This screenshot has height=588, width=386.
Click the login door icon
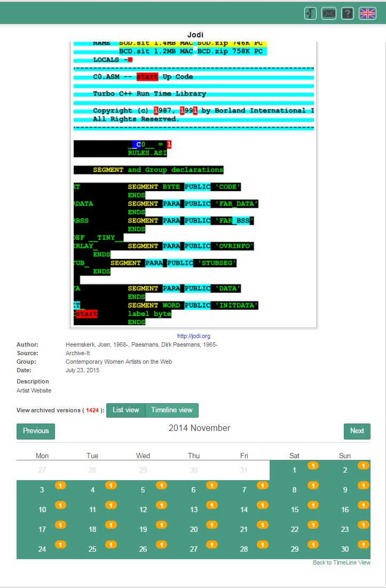[x=311, y=14]
